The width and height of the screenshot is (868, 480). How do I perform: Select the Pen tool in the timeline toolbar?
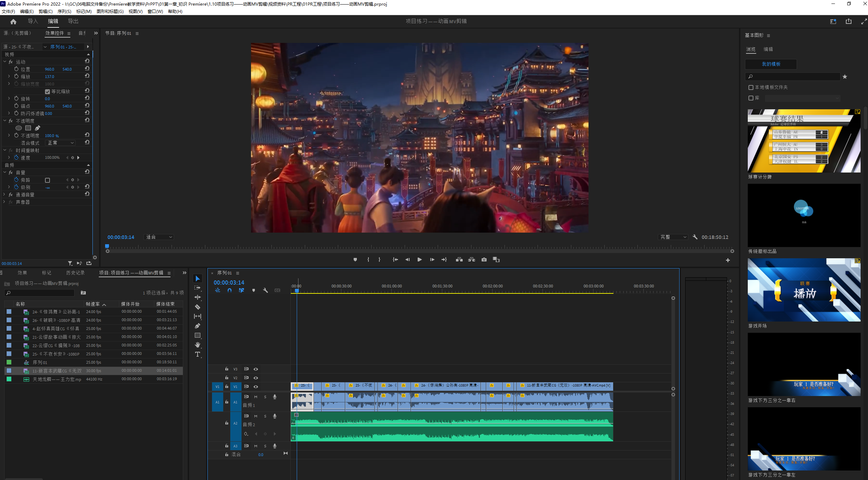point(198,326)
